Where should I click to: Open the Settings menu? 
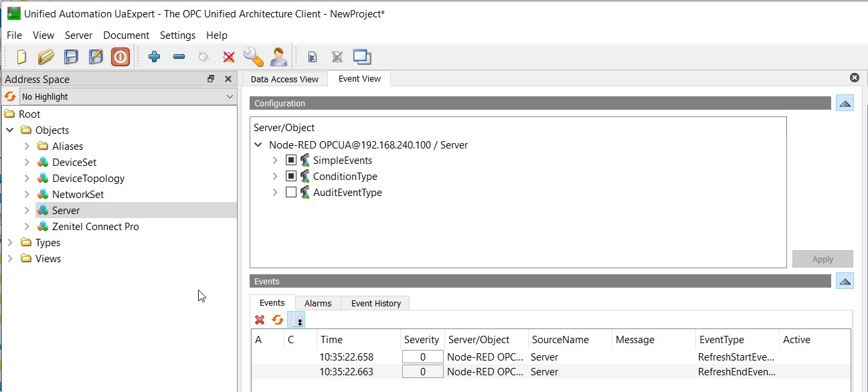pos(177,35)
